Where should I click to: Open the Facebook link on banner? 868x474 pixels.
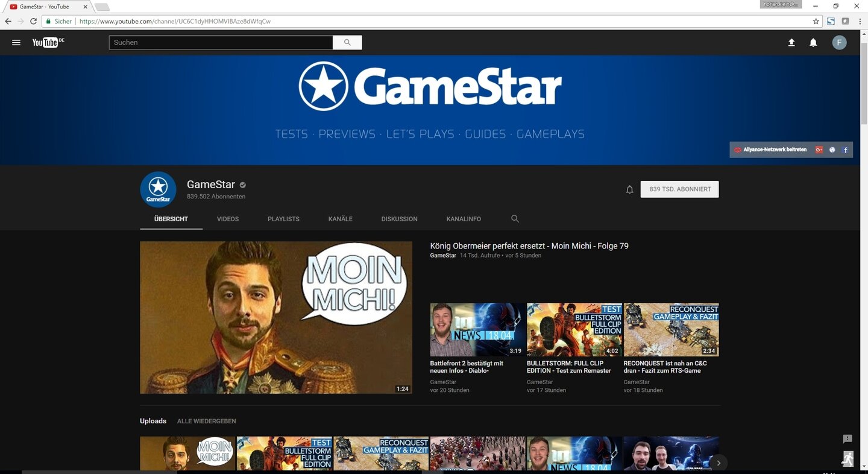click(x=845, y=150)
